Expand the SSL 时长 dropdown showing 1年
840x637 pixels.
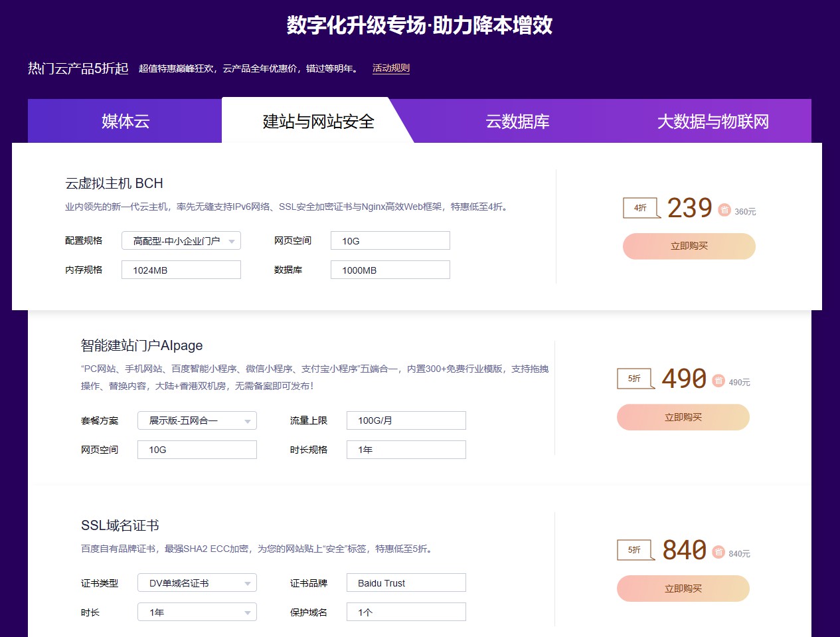tap(197, 612)
